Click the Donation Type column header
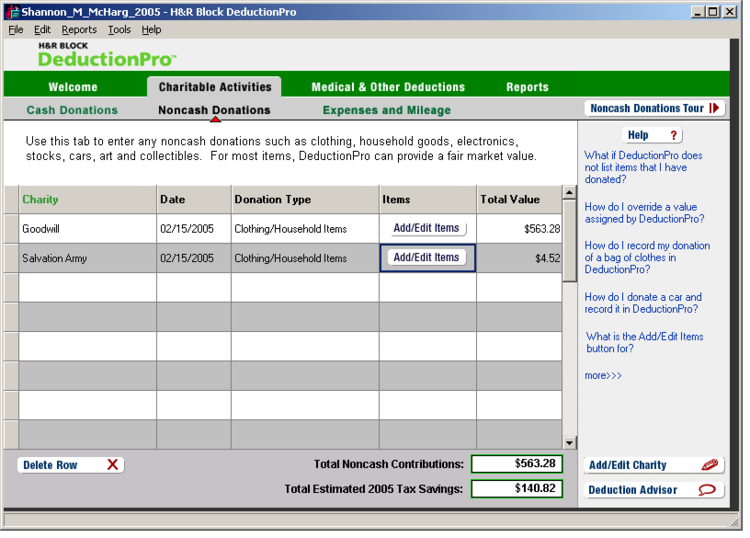Image resolution: width=750 pixels, height=538 pixels. point(305,199)
